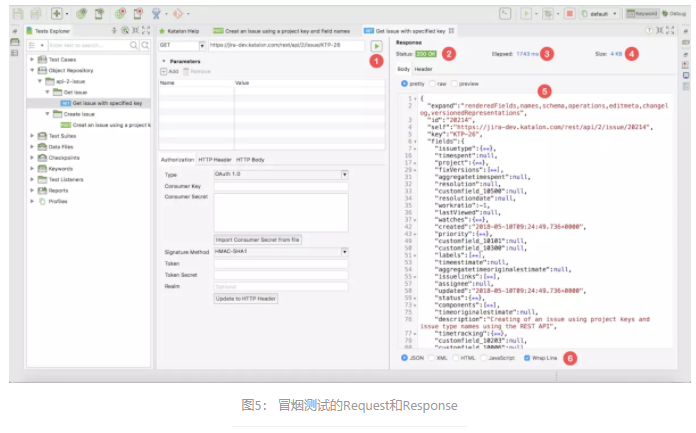Open dropdown arrow next to Run icon
The width and height of the screenshot is (696, 433).
(x=536, y=14)
